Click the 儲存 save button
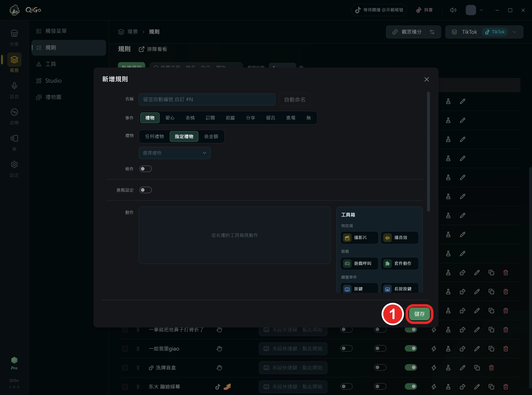Image resolution: width=532 pixels, height=395 pixels. (x=419, y=314)
